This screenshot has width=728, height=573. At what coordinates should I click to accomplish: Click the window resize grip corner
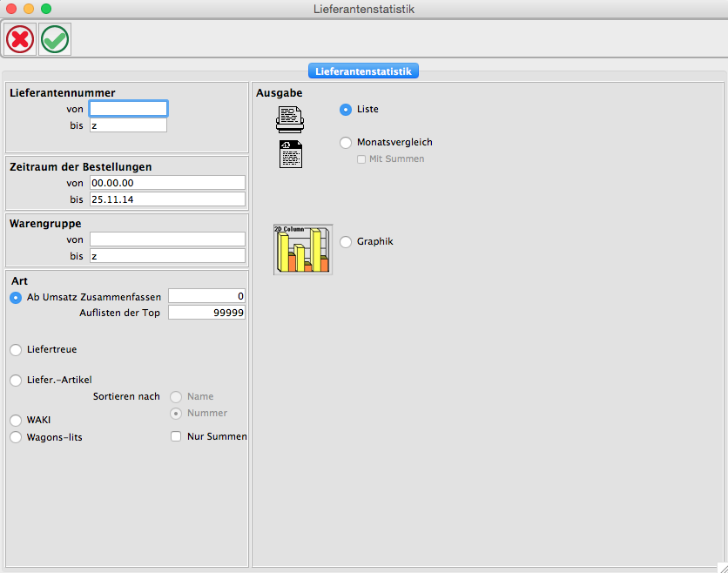[723, 568]
